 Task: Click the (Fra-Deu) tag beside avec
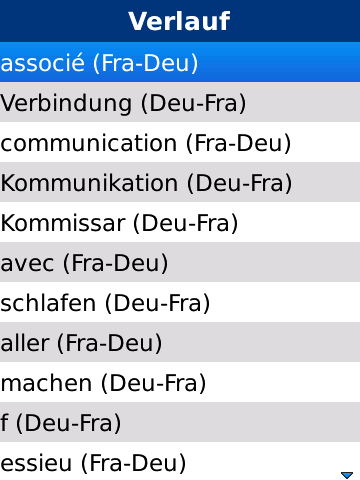116,263
